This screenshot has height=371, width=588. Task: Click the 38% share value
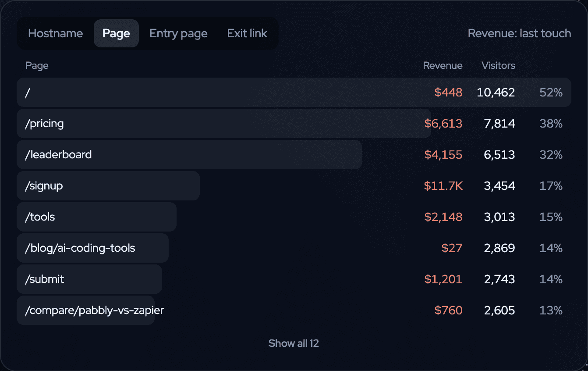point(551,124)
